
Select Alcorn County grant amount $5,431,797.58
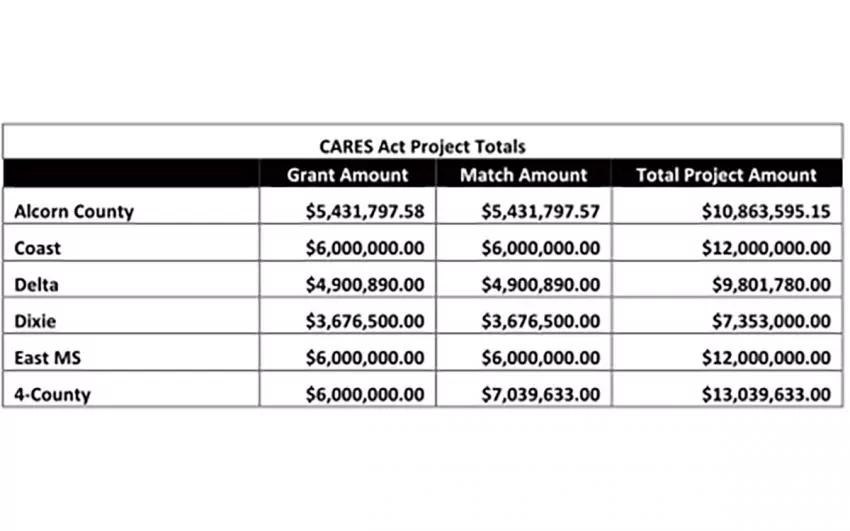[364, 211]
